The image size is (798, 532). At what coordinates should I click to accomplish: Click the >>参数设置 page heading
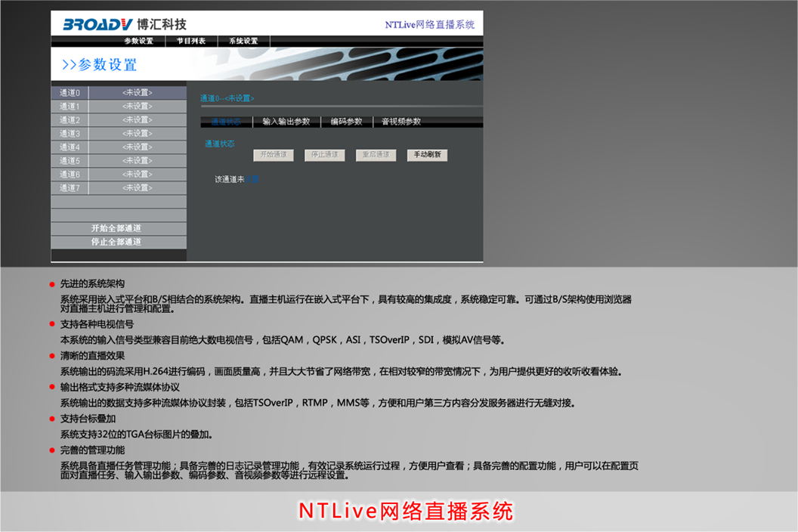[99, 65]
